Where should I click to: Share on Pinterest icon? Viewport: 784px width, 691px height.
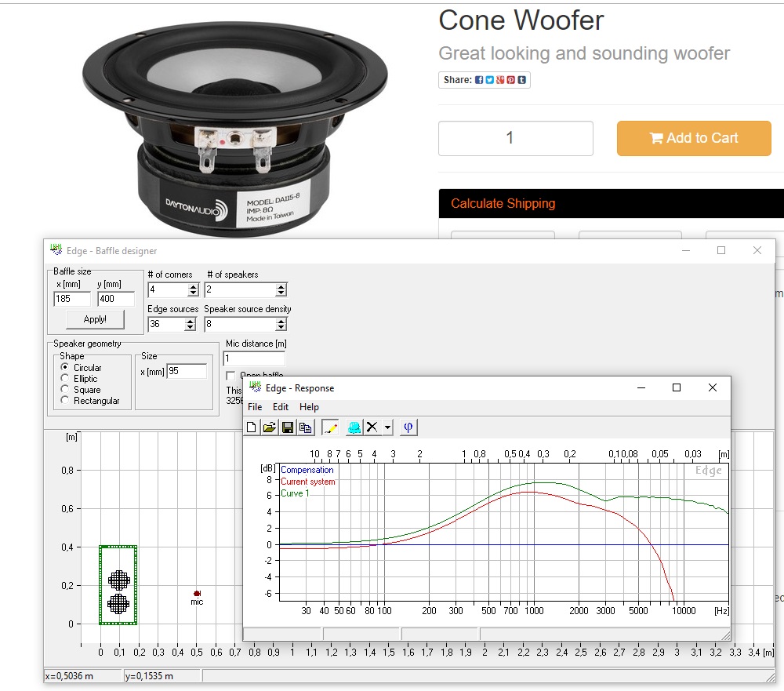[x=510, y=79]
